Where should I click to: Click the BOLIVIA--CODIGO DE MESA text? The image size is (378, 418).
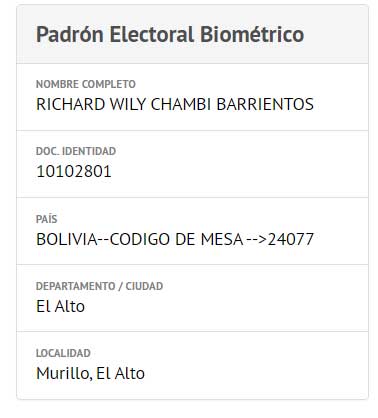click(x=140, y=239)
